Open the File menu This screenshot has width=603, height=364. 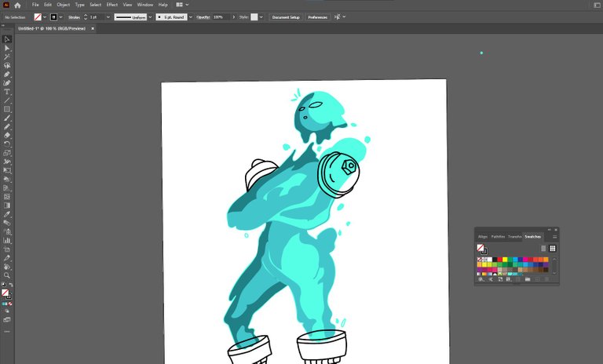(x=35, y=5)
